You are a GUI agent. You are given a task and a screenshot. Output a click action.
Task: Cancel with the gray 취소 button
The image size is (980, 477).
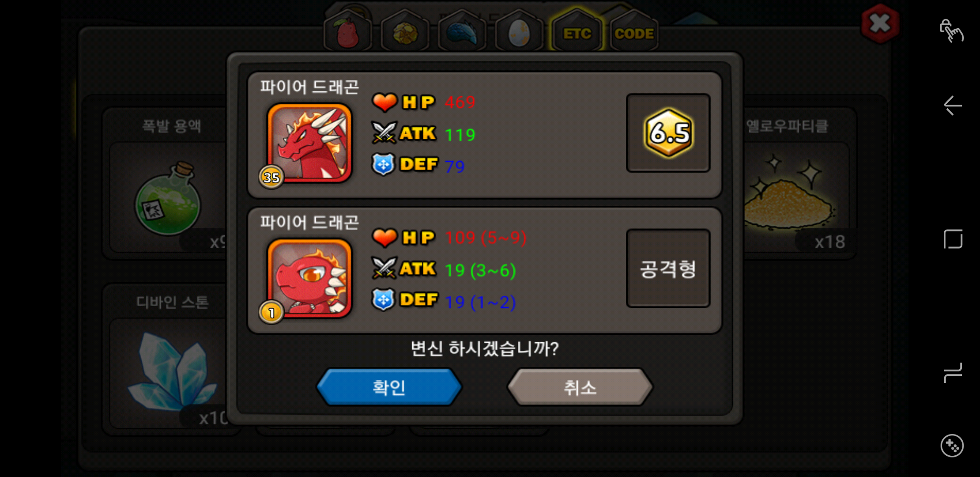click(x=580, y=387)
